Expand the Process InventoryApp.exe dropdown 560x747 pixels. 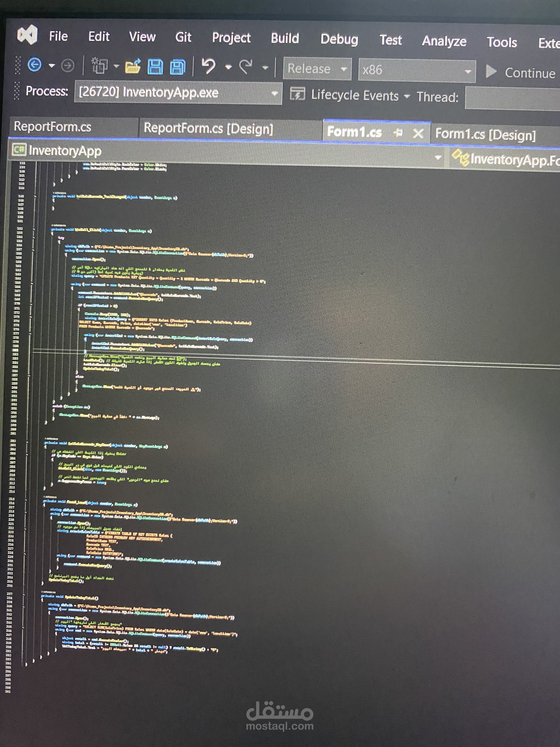(x=274, y=94)
